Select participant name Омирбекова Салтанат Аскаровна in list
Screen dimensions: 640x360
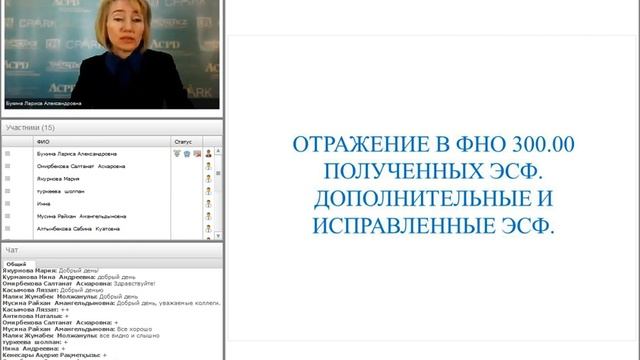tap(81, 166)
